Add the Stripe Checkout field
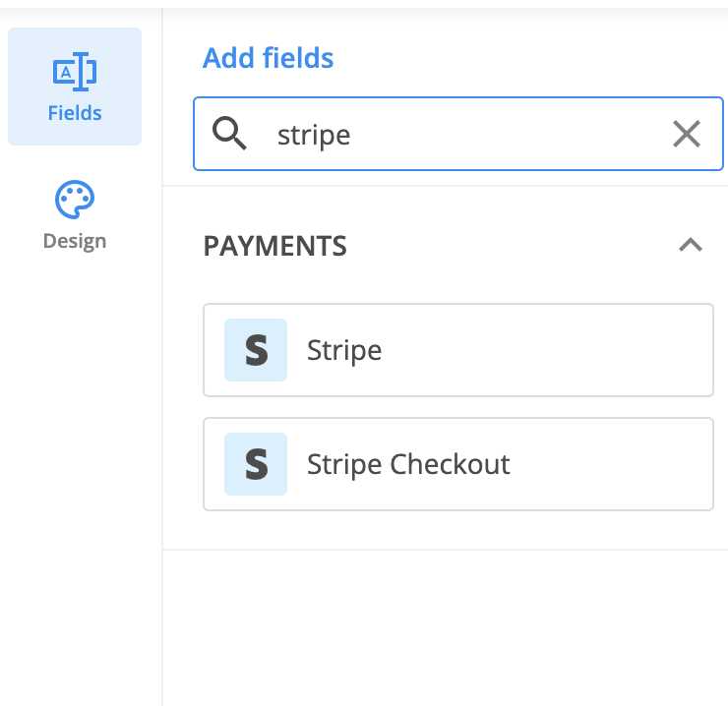 pyautogui.click(x=458, y=464)
